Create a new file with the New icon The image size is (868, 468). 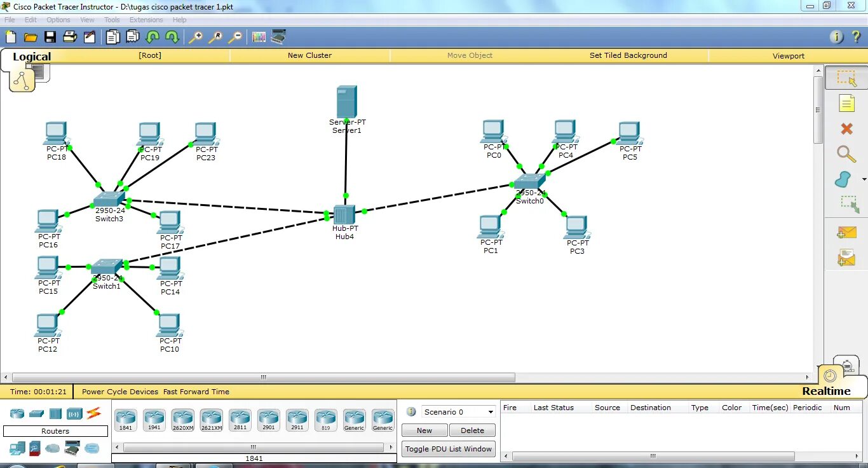click(x=10, y=37)
